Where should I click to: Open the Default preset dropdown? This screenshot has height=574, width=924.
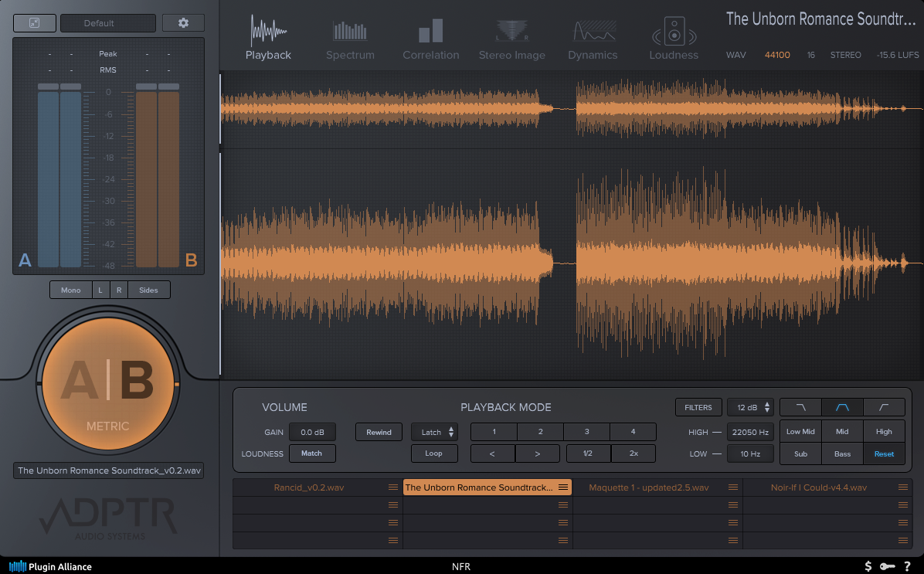(99, 23)
